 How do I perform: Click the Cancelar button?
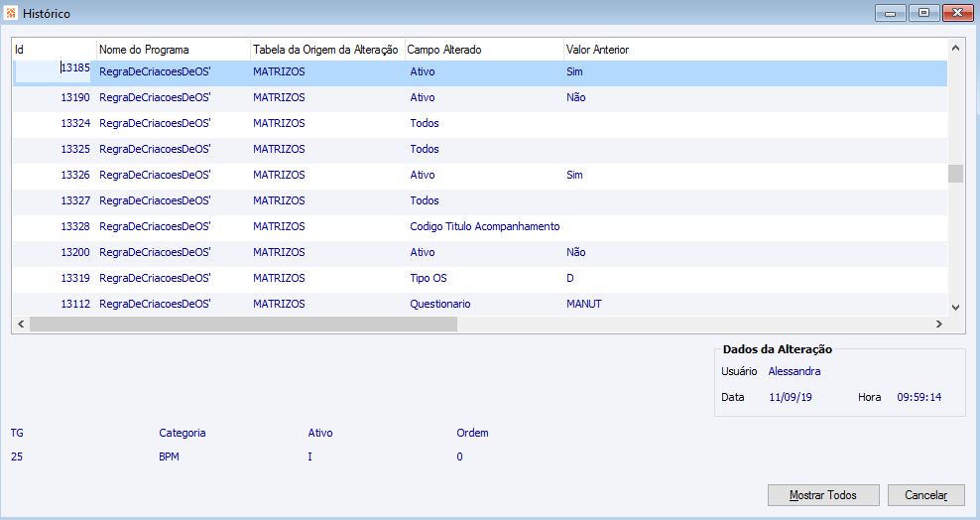pyautogui.click(x=925, y=495)
